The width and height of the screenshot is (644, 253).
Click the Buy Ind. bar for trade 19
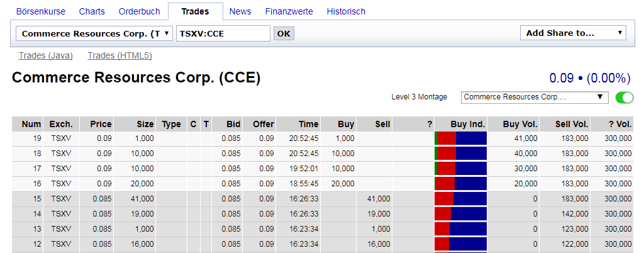461,138
